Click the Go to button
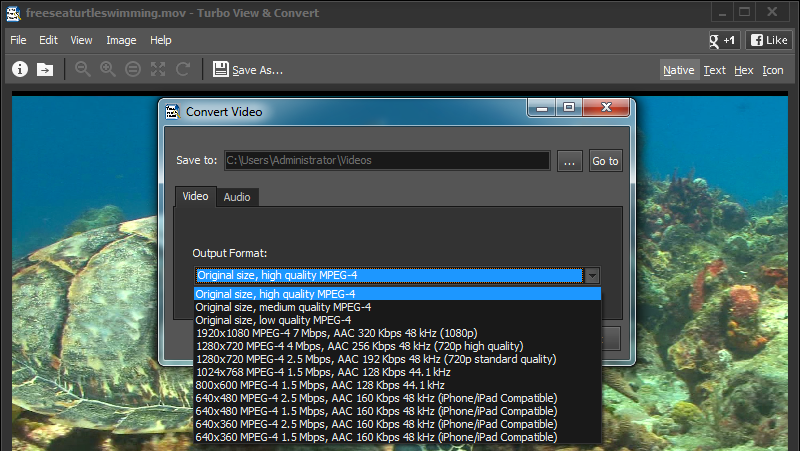800x451 pixels. [605, 161]
